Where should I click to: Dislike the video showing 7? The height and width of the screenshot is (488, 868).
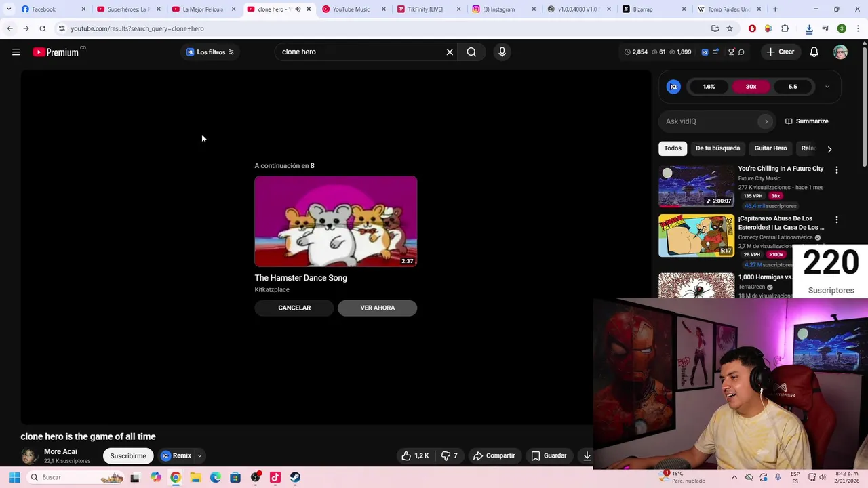(x=449, y=455)
